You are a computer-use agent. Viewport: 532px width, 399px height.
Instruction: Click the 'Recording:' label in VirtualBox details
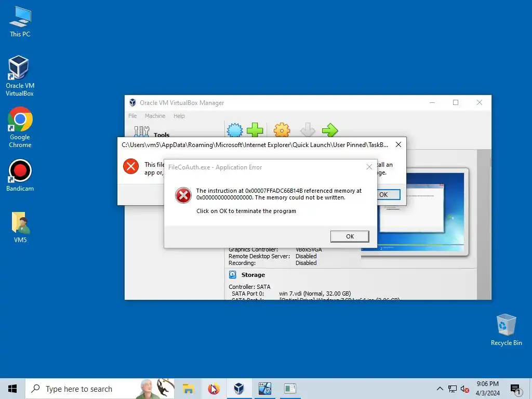point(242,263)
